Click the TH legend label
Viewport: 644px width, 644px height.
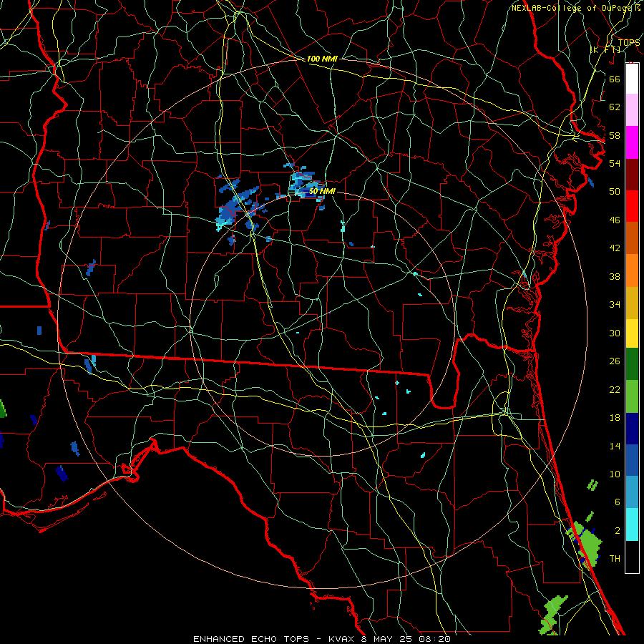(615, 558)
